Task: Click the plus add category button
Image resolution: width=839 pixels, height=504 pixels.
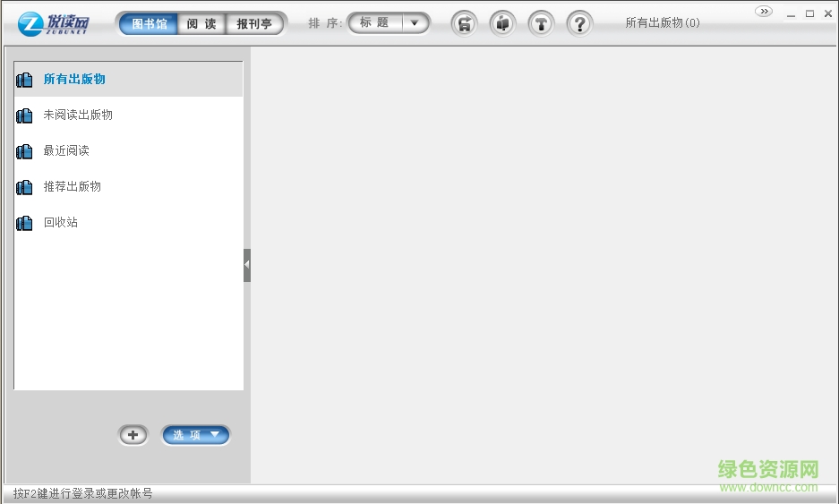Action: (133, 435)
